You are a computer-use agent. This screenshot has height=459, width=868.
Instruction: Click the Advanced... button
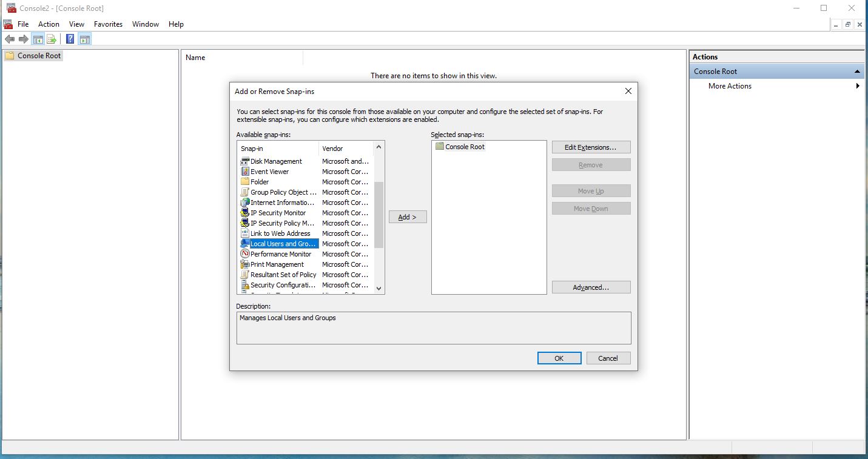pos(591,287)
